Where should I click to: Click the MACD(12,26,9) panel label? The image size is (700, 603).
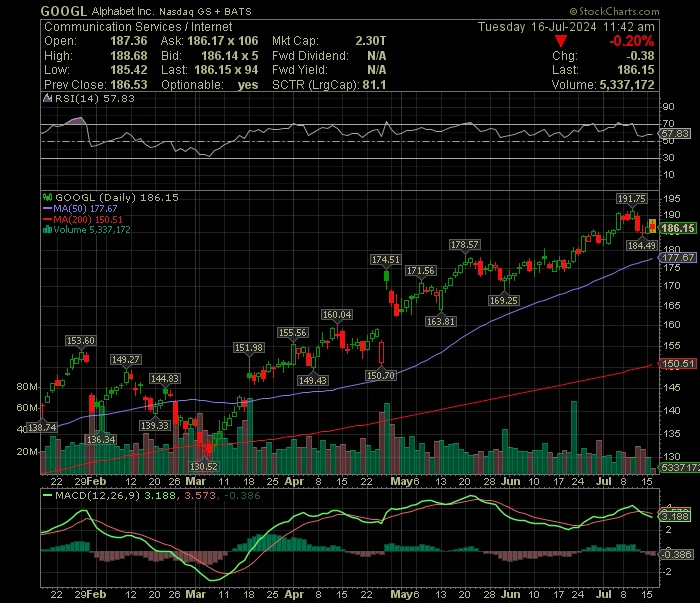[x=97, y=495]
